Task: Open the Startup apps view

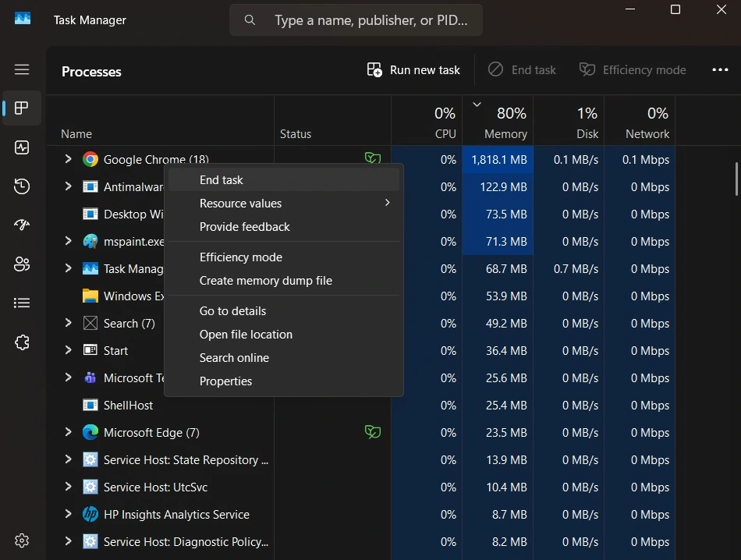Action: tap(22, 225)
